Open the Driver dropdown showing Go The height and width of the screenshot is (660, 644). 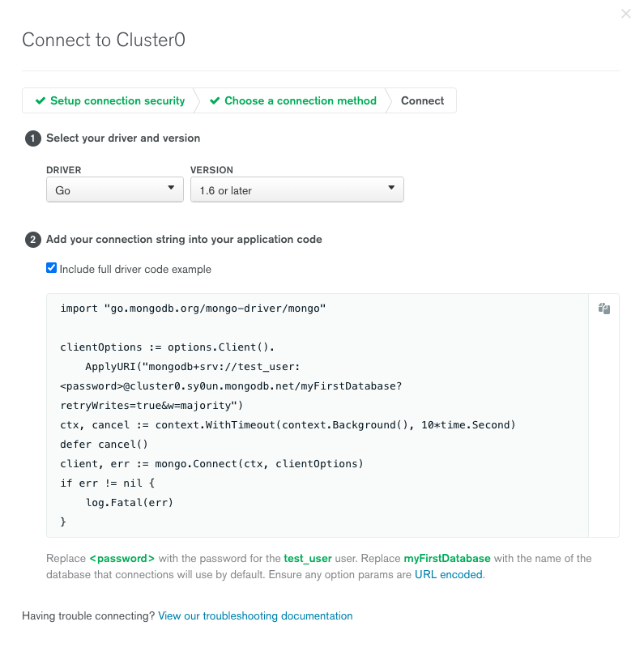115,189
